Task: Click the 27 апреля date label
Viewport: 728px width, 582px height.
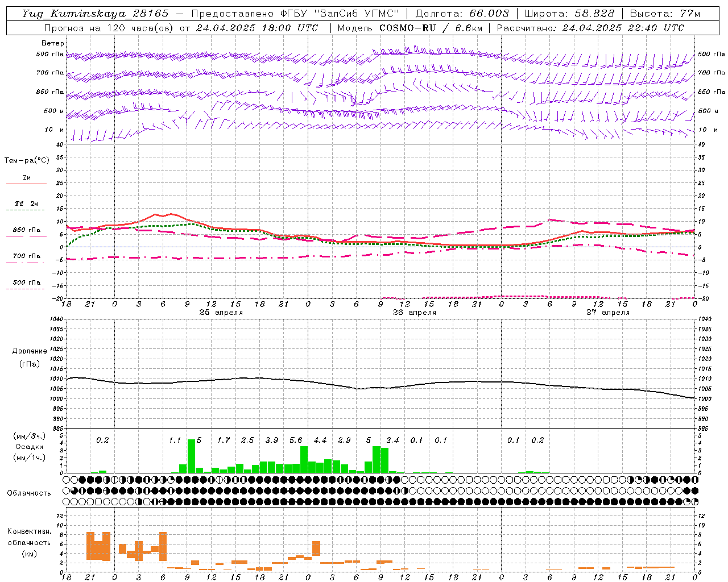Action: pos(608,313)
